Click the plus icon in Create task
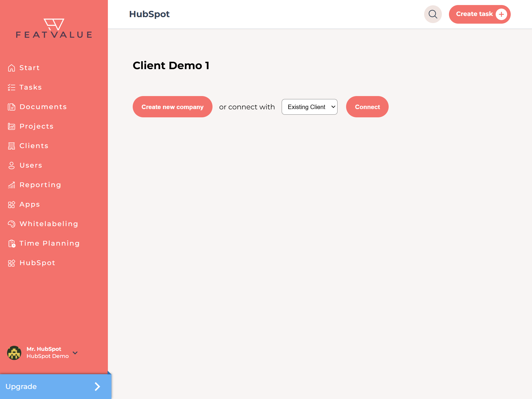This screenshot has height=399, width=532. point(501,14)
